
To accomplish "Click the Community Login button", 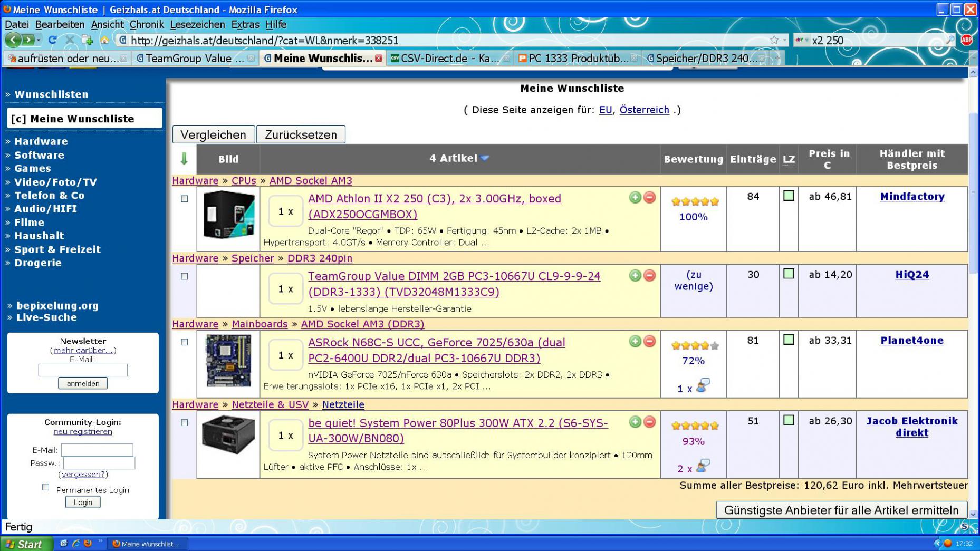I will [x=83, y=502].
